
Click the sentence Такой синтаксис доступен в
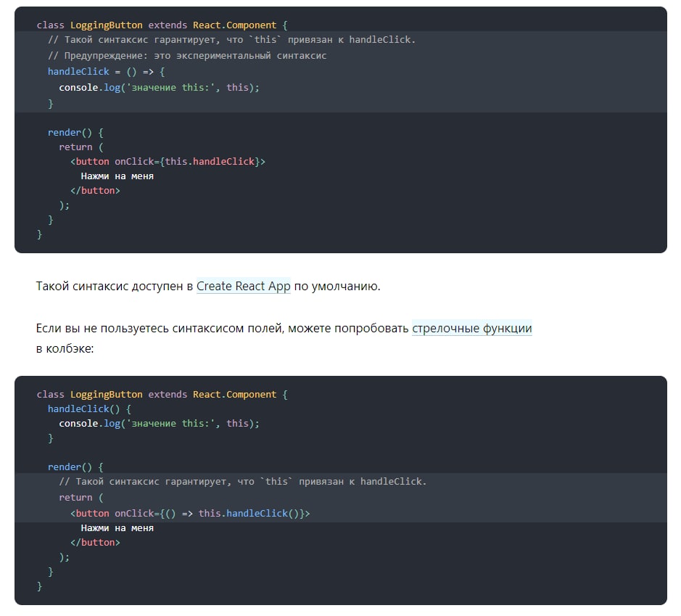tap(115, 287)
